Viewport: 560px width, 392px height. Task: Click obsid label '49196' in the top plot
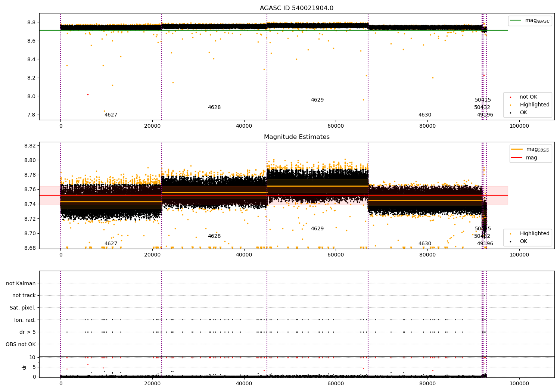[485, 115]
